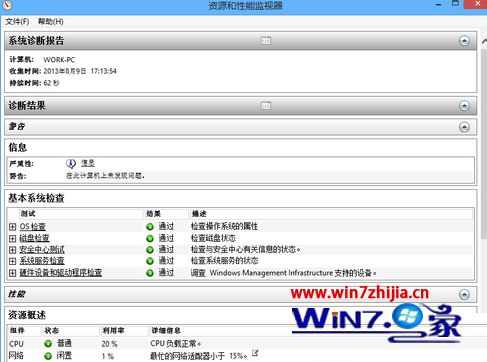Collapse the 警告 section
This screenshot has width=487, height=362.
point(464,127)
